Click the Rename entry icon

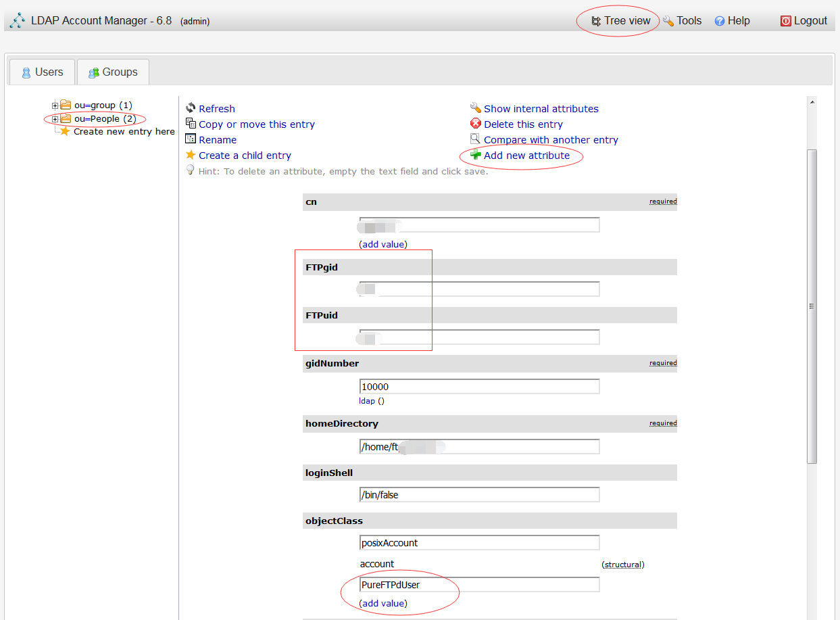[x=191, y=139]
